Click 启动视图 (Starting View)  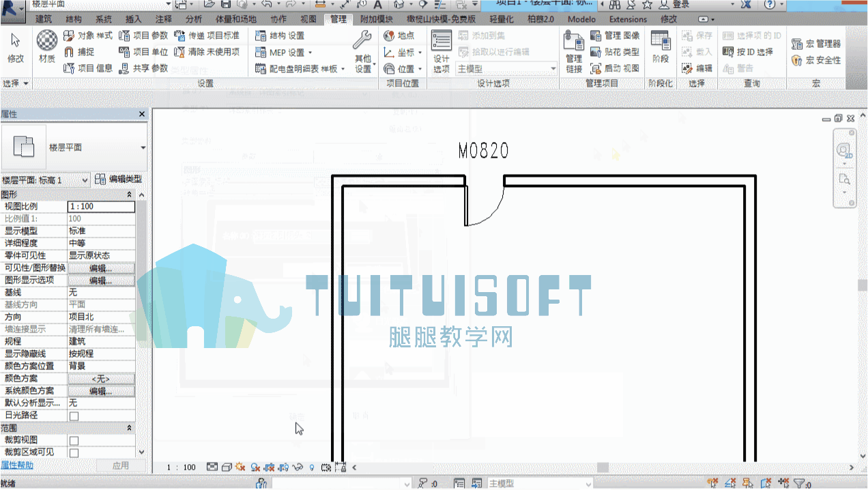click(615, 68)
